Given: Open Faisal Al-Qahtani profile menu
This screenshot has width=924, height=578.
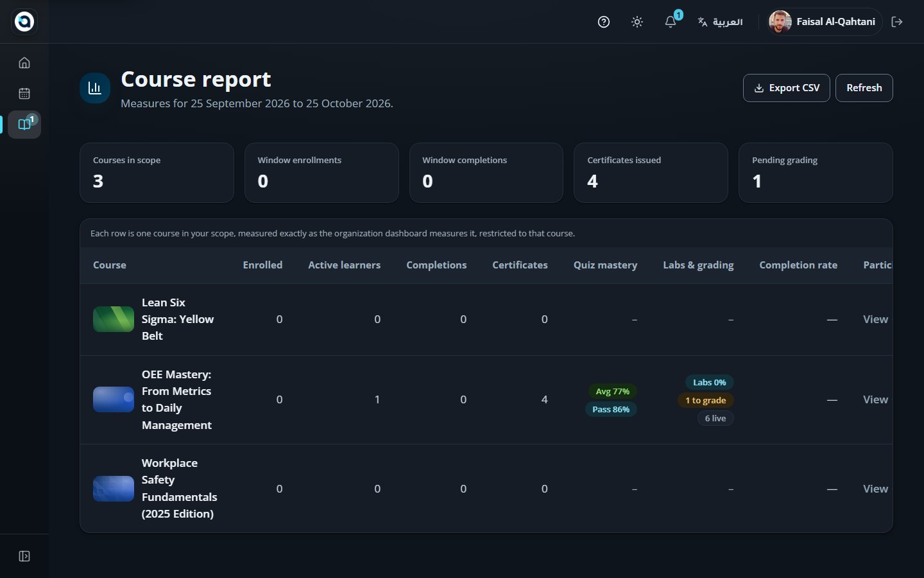Looking at the screenshot, I should (825, 22).
